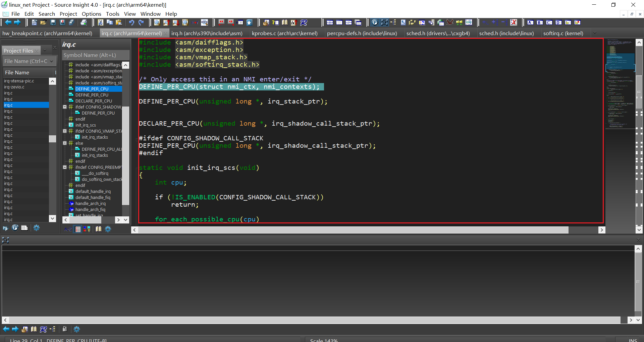Open the Project Files panel dropdown arrow
Screen dimensions: 644x342
click(x=45, y=51)
